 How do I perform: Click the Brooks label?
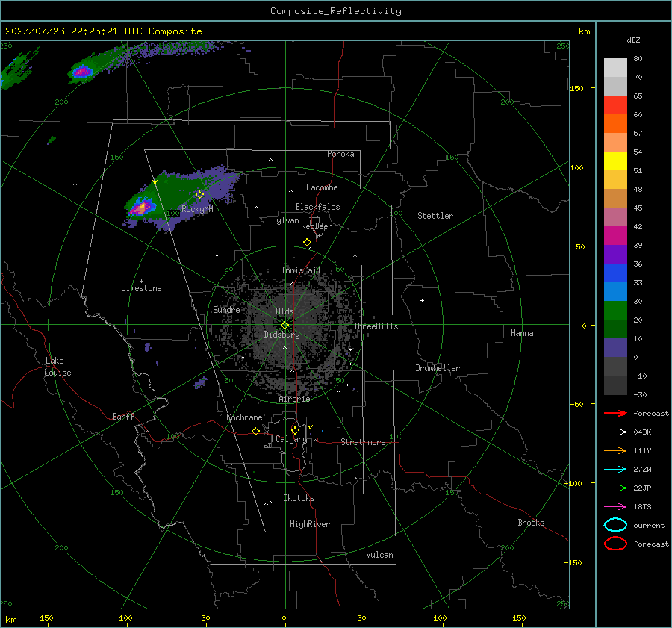(531, 523)
